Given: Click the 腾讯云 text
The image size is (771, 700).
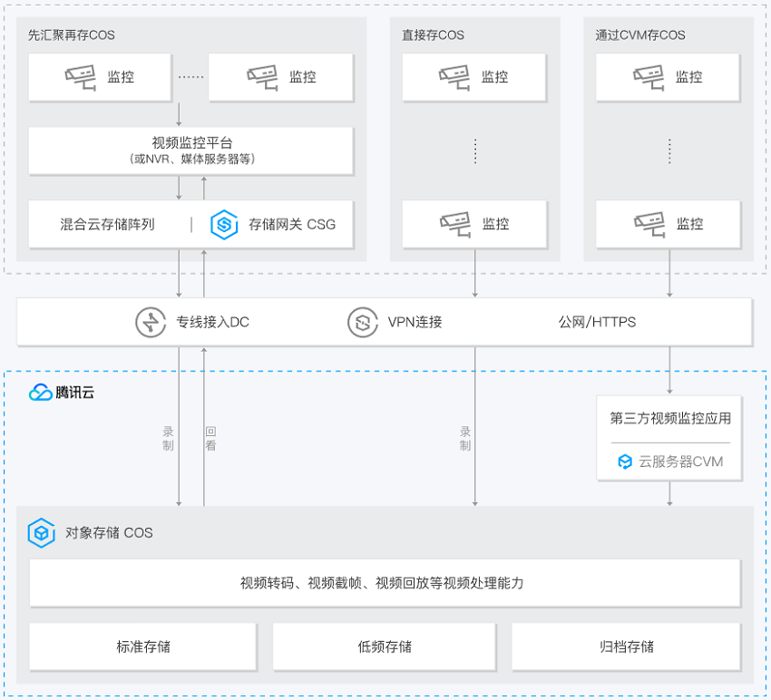Looking at the screenshot, I should (74, 393).
